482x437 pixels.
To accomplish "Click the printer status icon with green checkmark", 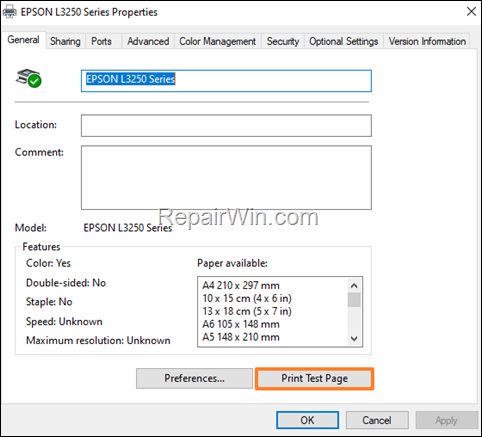I will pyautogui.click(x=29, y=78).
